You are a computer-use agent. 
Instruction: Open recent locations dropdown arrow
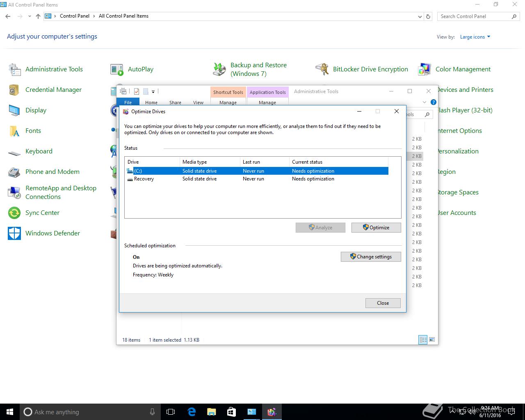pos(30,16)
